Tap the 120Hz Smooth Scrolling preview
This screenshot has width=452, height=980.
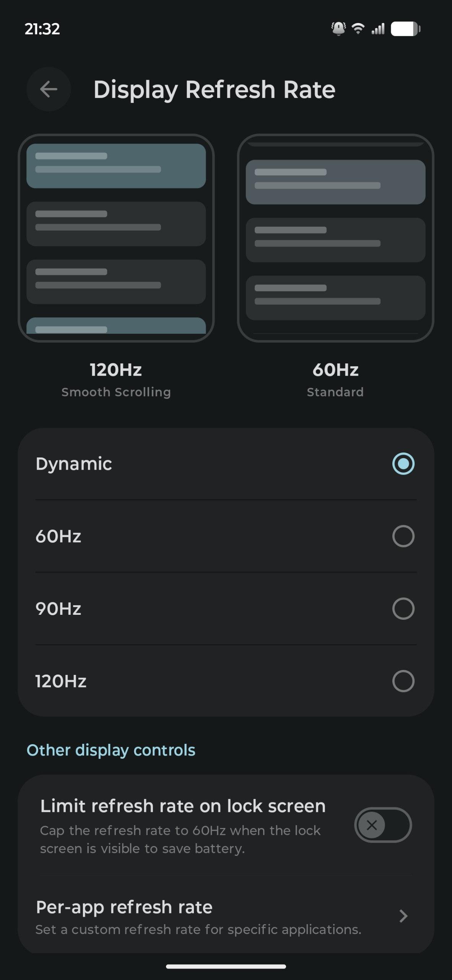116,238
